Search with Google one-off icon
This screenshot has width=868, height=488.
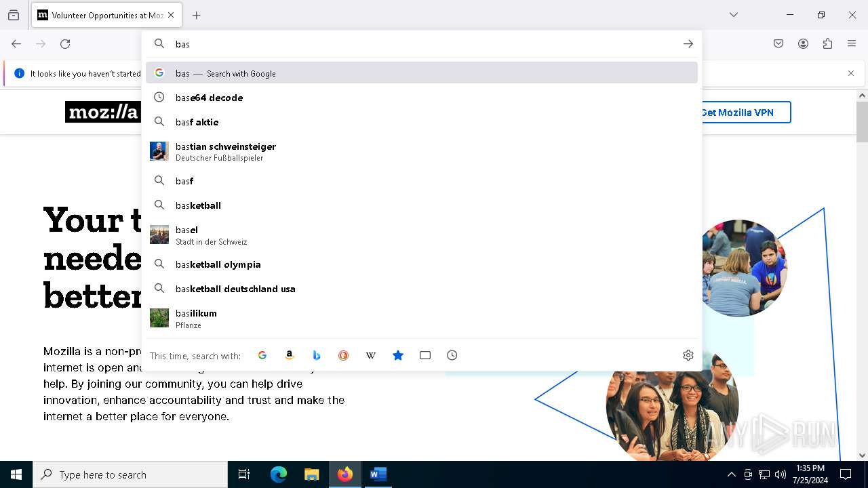pos(262,355)
